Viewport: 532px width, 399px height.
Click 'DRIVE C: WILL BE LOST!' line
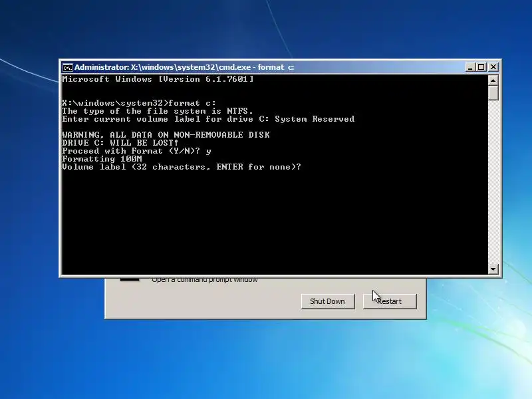pos(120,143)
